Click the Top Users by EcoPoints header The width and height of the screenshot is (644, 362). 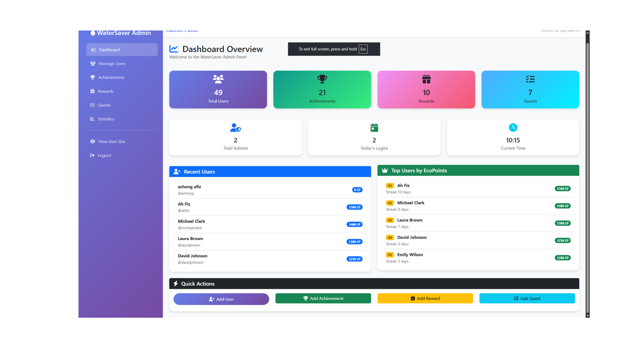478,171
